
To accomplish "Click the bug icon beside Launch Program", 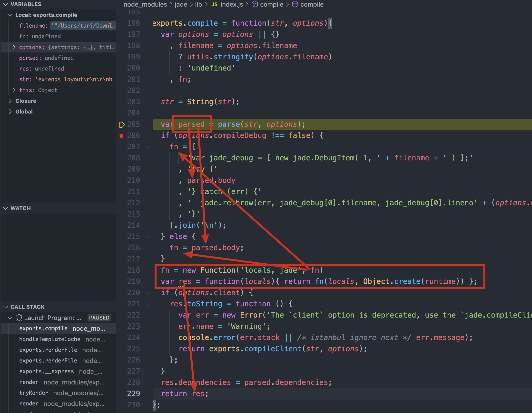I will (x=19, y=318).
